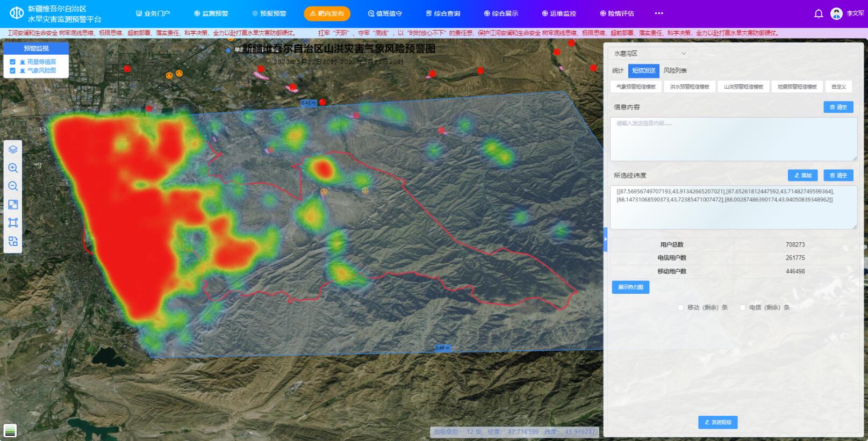Switch to the 统计 tab
The height and width of the screenshot is (441, 868).
(x=618, y=70)
